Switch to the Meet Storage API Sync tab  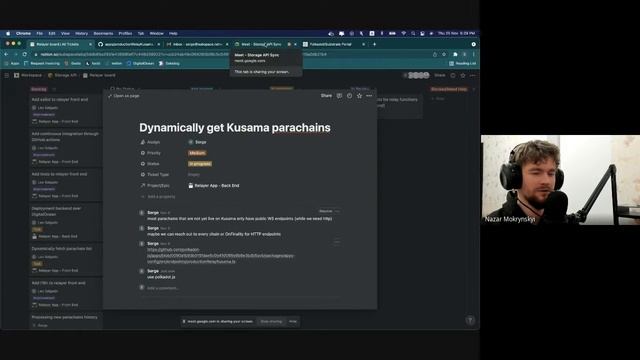pos(261,44)
